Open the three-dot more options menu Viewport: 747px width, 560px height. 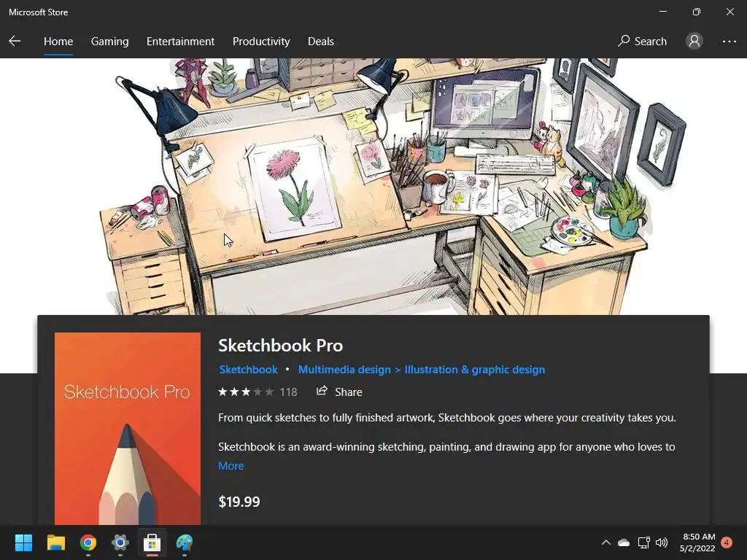click(x=729, y=42)
